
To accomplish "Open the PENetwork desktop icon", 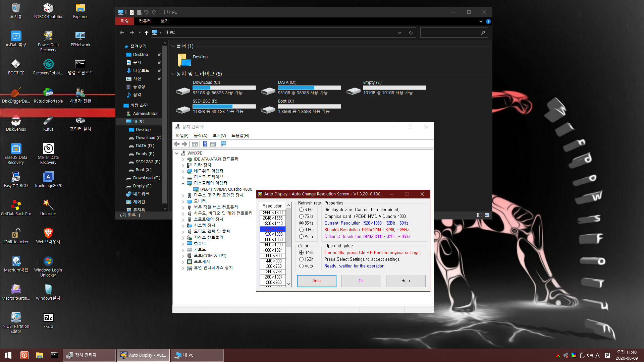I will (80, 39).
